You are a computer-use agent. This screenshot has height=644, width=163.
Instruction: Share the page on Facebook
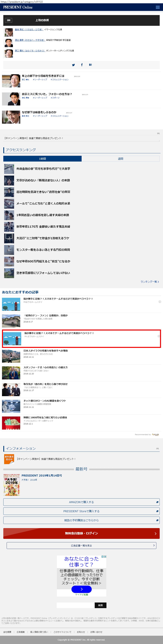click(82, 65)
